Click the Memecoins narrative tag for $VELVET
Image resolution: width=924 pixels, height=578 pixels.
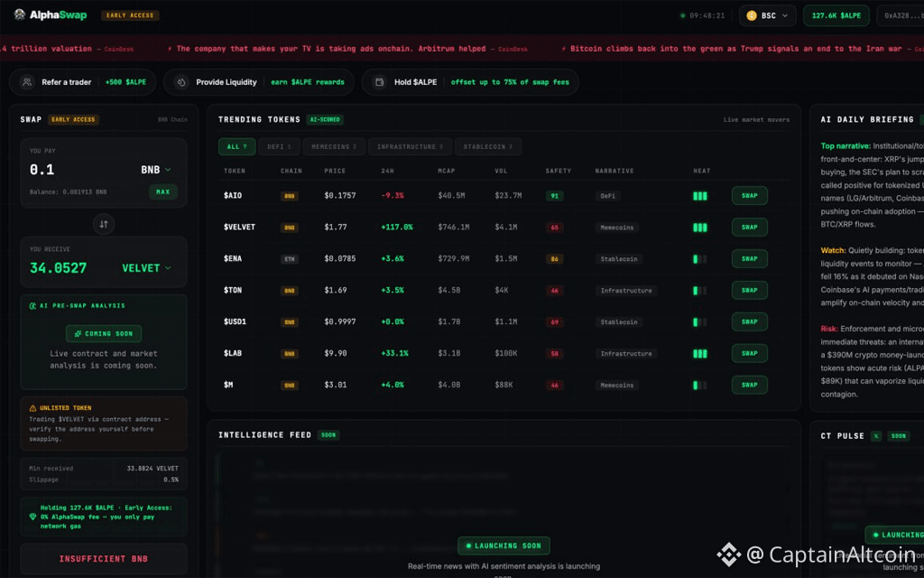(617, 228)
